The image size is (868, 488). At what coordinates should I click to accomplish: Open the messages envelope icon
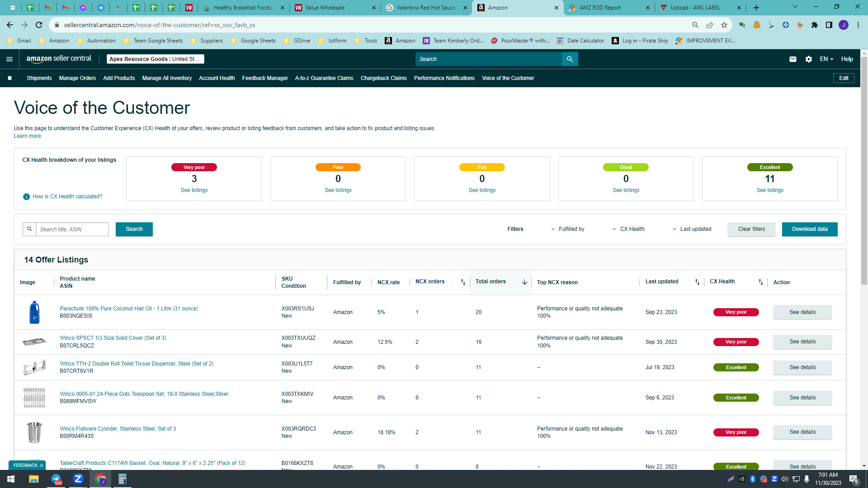click(793, 59)
